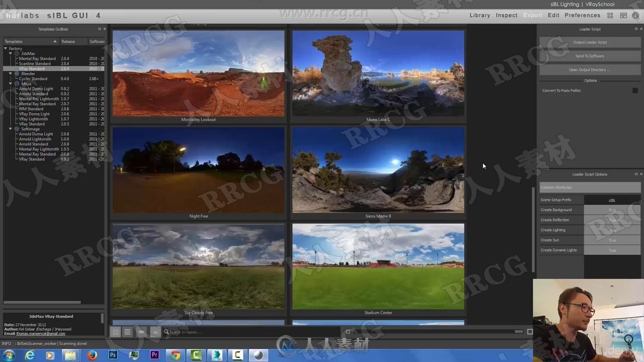
Task: Toggle Create Lighting True value
Action: click(x=612, y=230)
